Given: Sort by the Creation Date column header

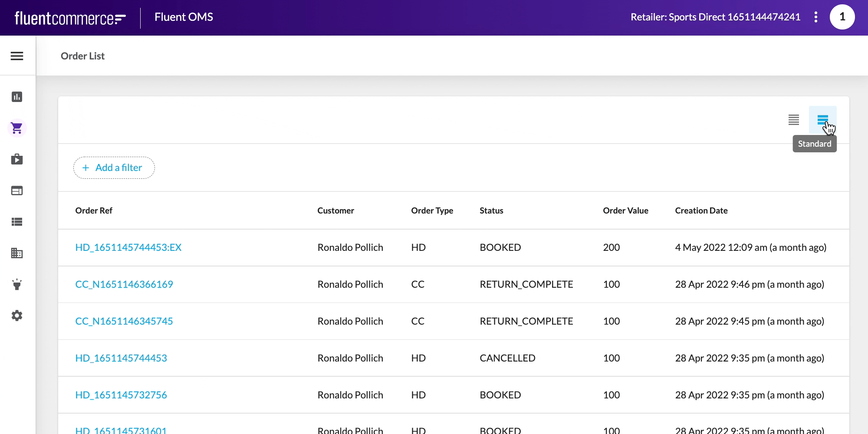Looking at the screenshot, I should coord(701,210).
